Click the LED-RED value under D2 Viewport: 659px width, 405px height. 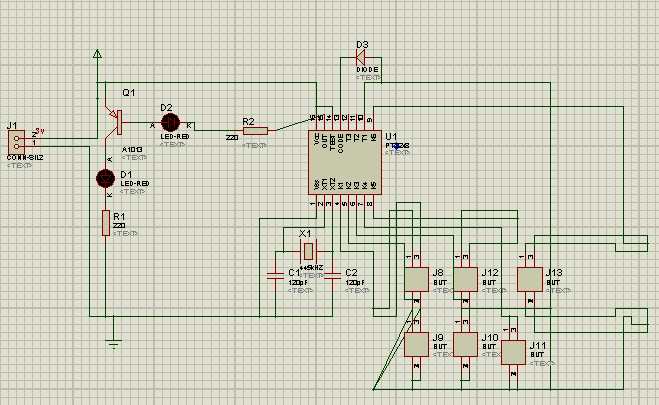[175, 137]
